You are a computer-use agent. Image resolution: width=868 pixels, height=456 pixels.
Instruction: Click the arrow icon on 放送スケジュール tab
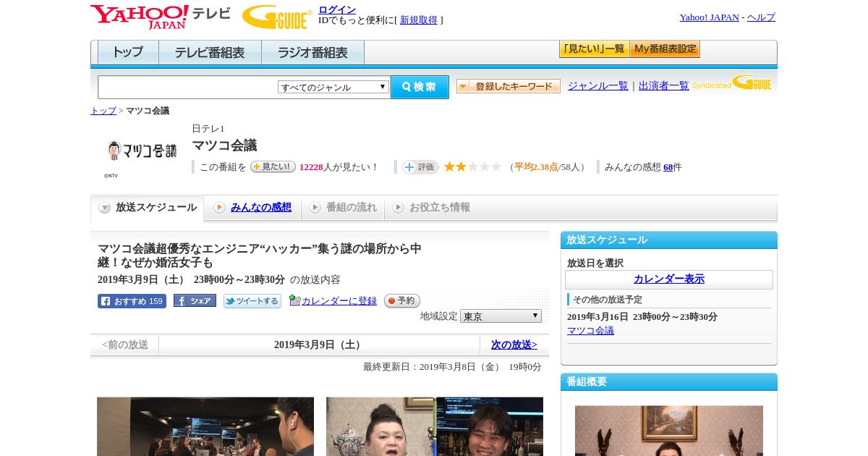tap(105, 208)
